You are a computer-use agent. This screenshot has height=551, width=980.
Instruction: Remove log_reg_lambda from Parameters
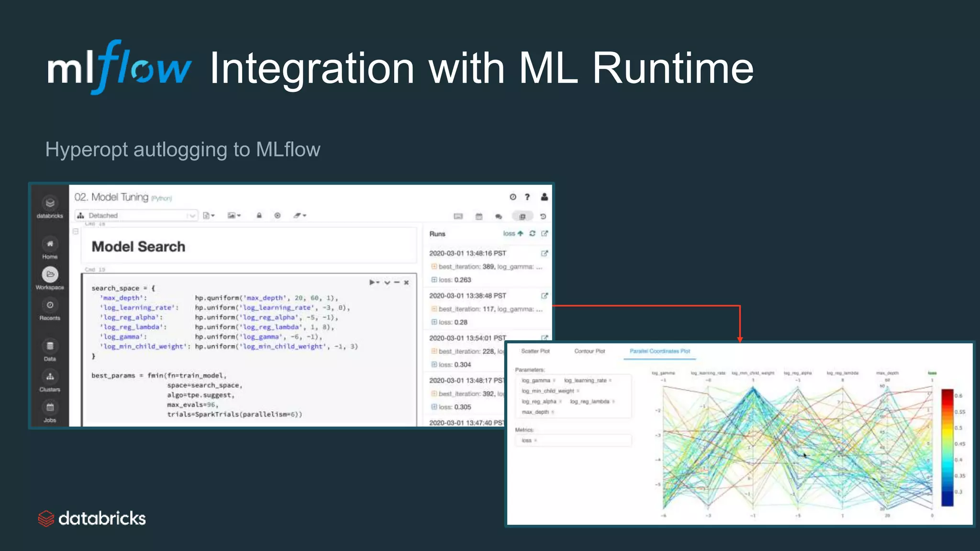[x=613, y=402]
